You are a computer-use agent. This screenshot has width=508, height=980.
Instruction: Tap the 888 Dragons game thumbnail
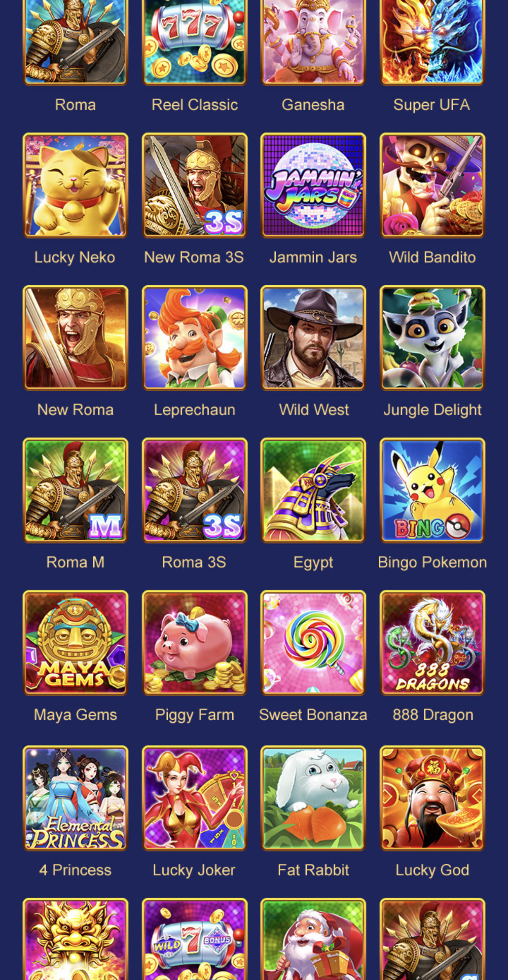(432, 643)
